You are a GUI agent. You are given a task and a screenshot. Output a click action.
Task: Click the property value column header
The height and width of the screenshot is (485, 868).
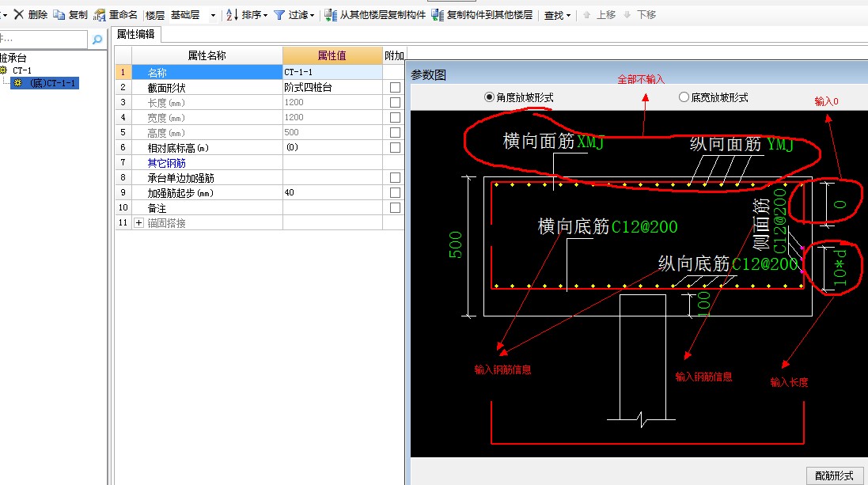[x=332, y=55]
